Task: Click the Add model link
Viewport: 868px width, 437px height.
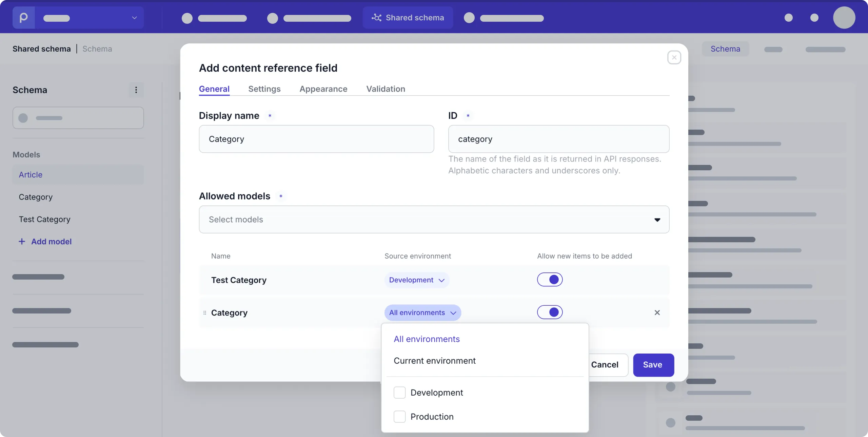Action: 51,241
